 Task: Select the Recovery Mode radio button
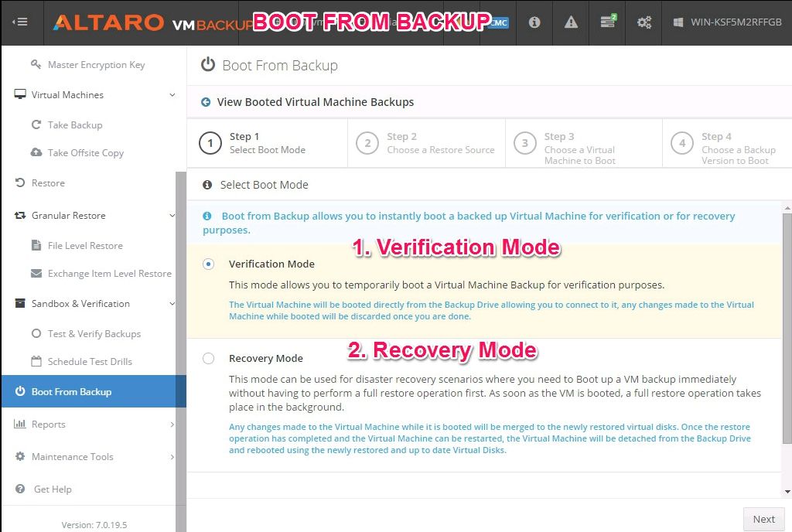pyautogui.click(x=208, y=358)
